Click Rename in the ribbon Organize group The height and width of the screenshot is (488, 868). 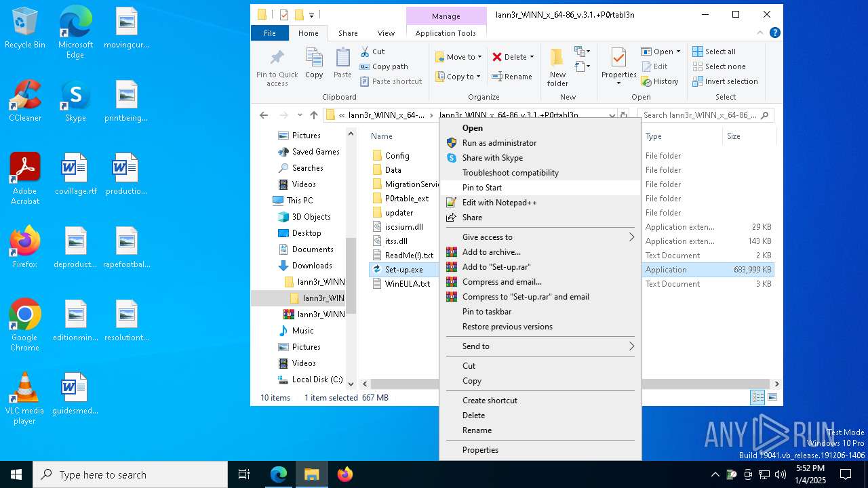coord(512,77)
